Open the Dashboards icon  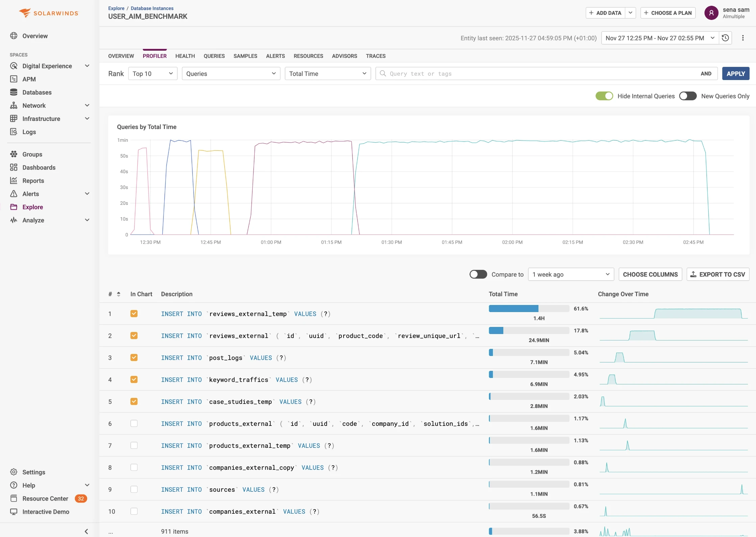14,167
